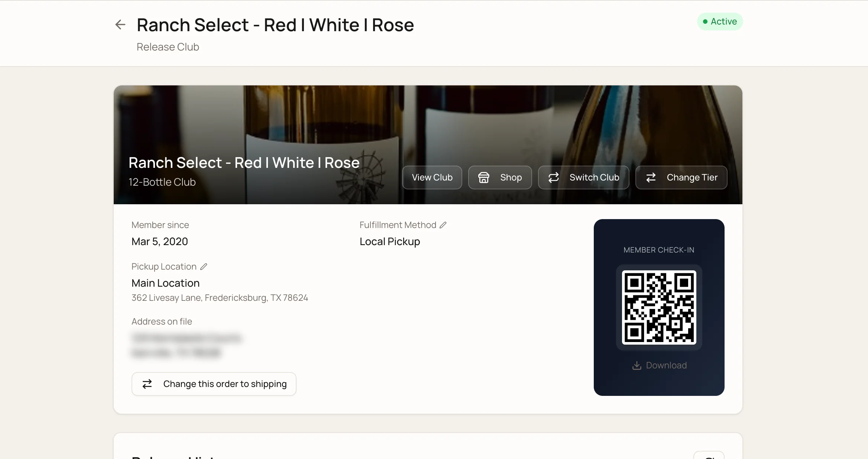Click the Release Club subtitle

pos(168,47)
